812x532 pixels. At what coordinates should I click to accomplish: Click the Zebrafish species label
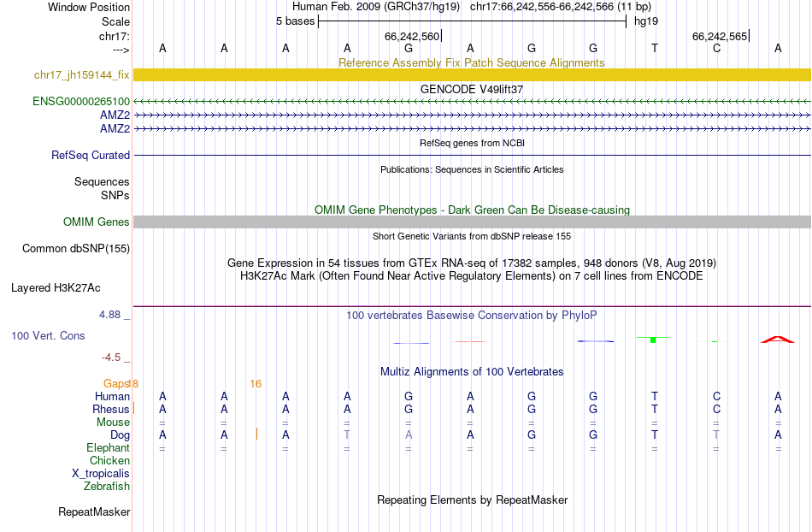(x=107, y=486)
